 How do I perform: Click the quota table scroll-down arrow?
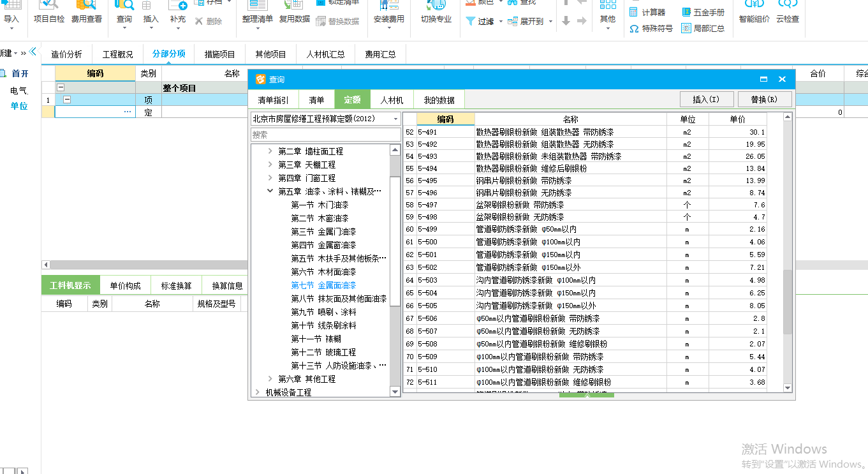787,387
